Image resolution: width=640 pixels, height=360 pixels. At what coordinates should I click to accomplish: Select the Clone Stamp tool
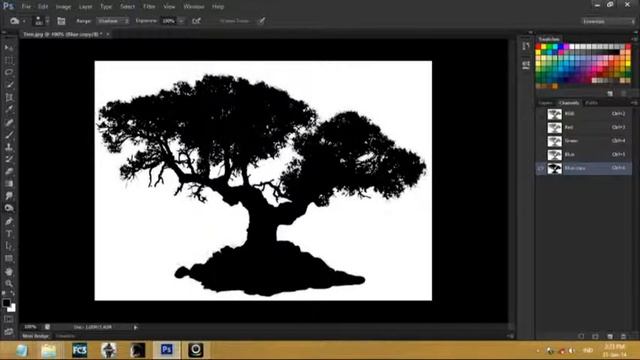[x=9, y=147]
